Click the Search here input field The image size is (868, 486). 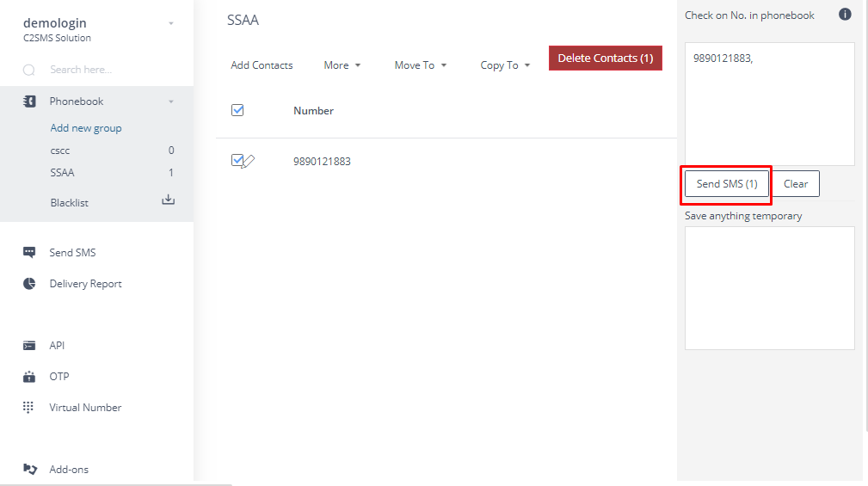(81, 70)
